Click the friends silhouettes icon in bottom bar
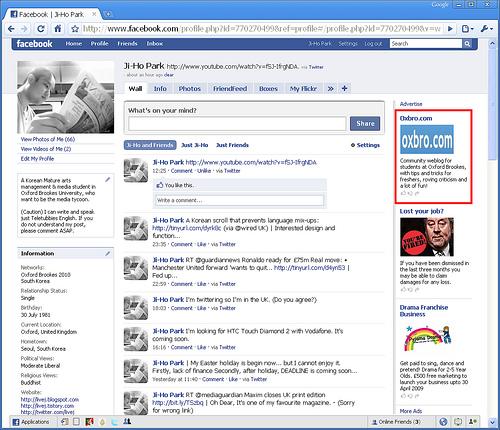 127,422
